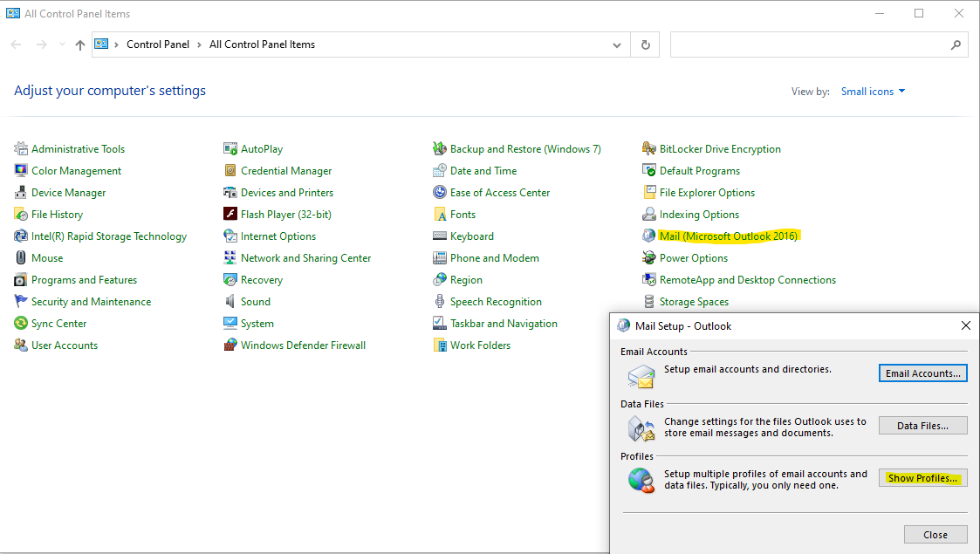Open the Sync Center icon

[21, 324]
